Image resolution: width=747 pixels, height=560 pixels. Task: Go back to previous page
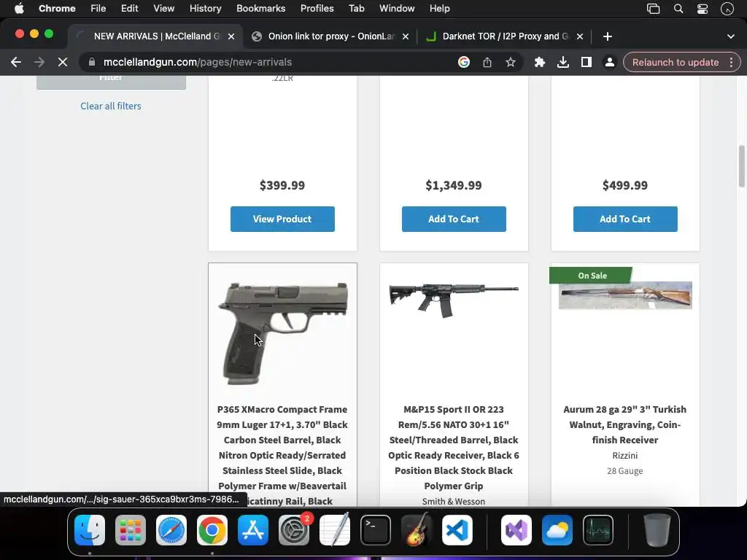[x=16, y=63]
